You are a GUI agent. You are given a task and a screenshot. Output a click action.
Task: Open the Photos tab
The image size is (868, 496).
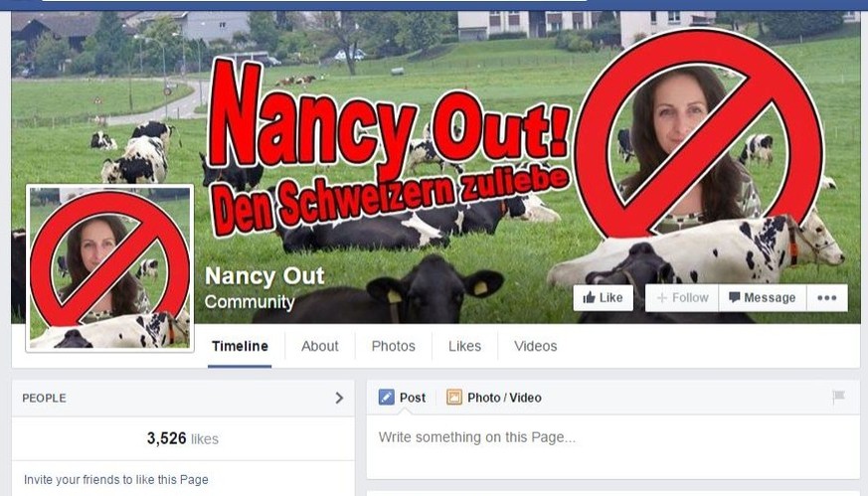[393, 347]
